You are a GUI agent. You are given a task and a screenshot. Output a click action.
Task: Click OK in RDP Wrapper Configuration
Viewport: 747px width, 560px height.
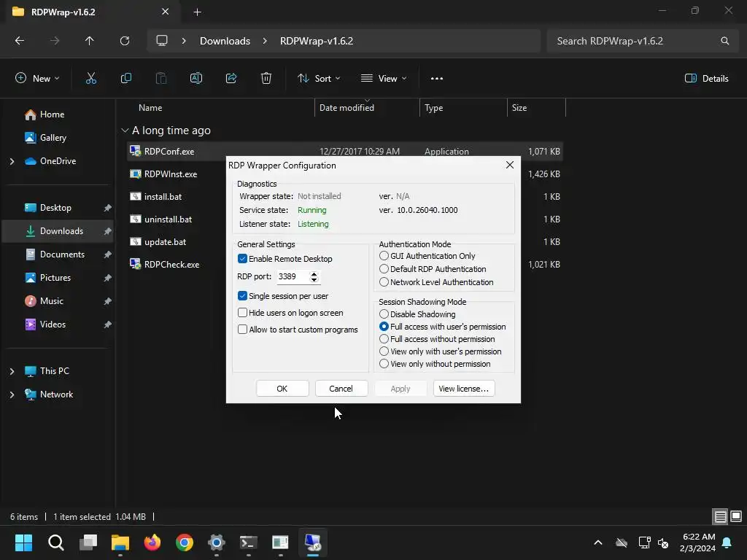coord(282,389)
